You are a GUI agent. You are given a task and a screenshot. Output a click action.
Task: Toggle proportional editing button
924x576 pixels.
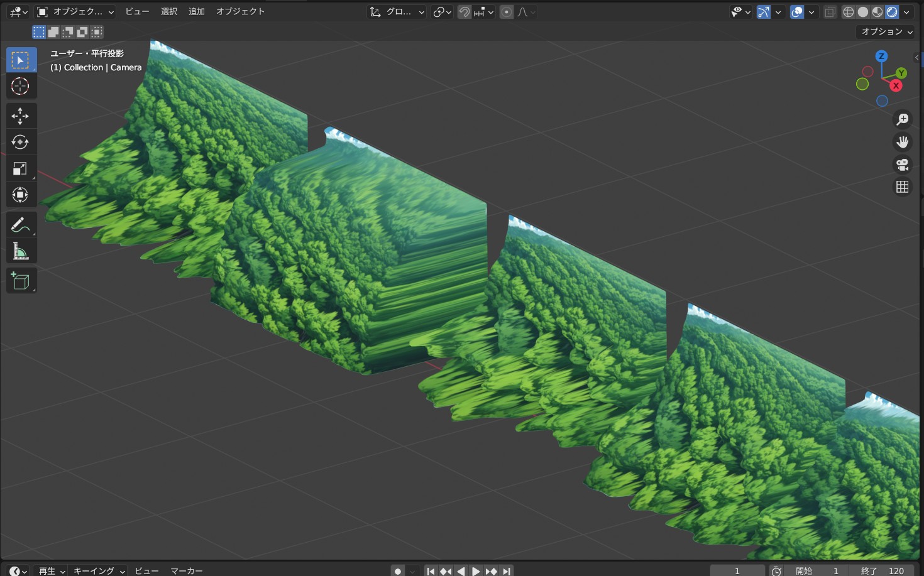pos(507,12)
